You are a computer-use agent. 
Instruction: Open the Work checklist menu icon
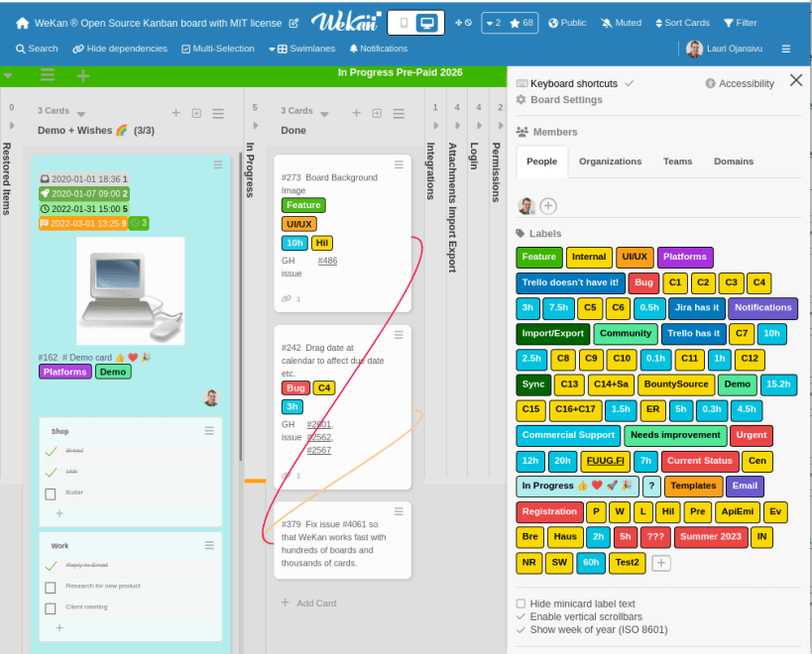(209, 545)
